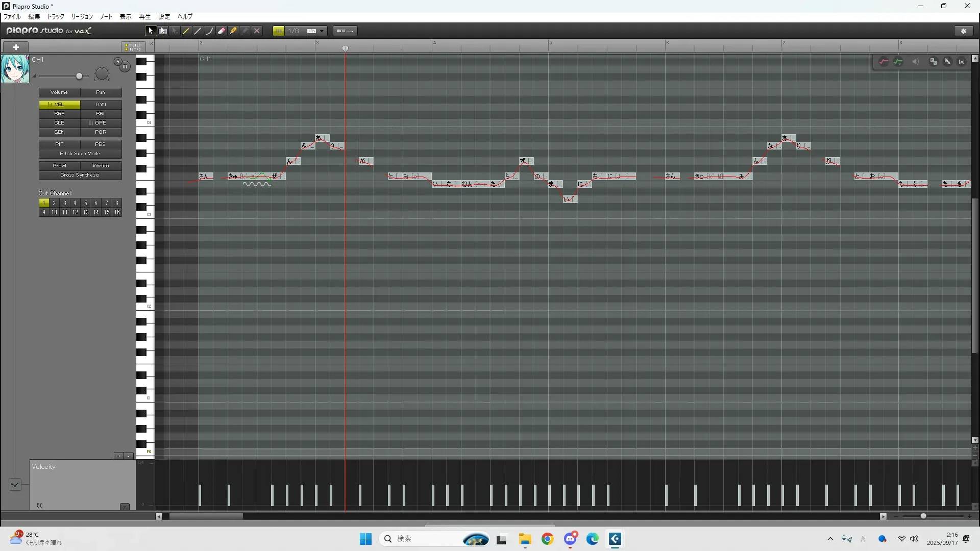Click the Chrome icon in the taskbar
The image size is (980, 551).
[x=547, y=539]
